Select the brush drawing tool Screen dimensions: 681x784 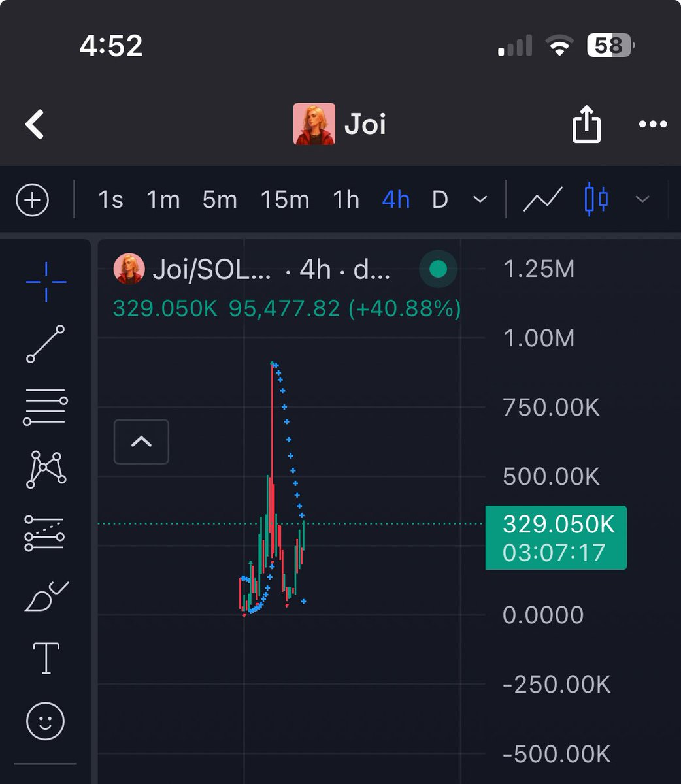[x=46, y=595]
